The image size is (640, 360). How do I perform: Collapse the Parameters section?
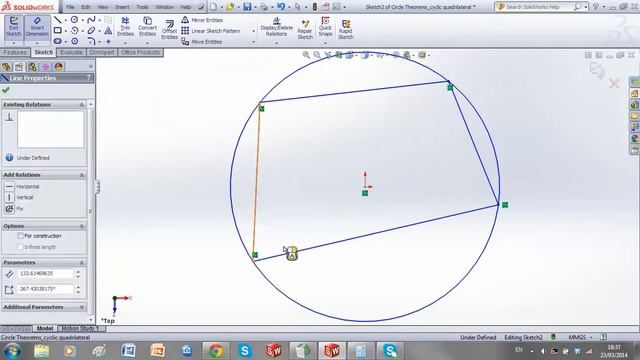82,263
